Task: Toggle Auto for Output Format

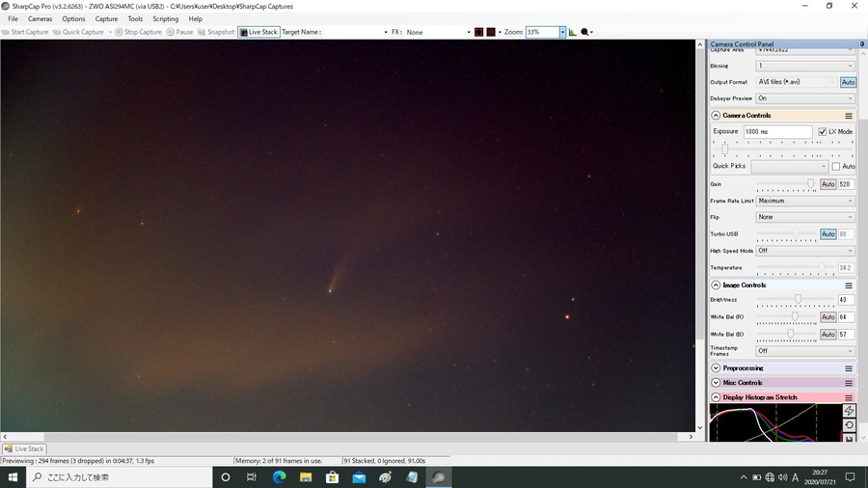Action: click(848, 82)
